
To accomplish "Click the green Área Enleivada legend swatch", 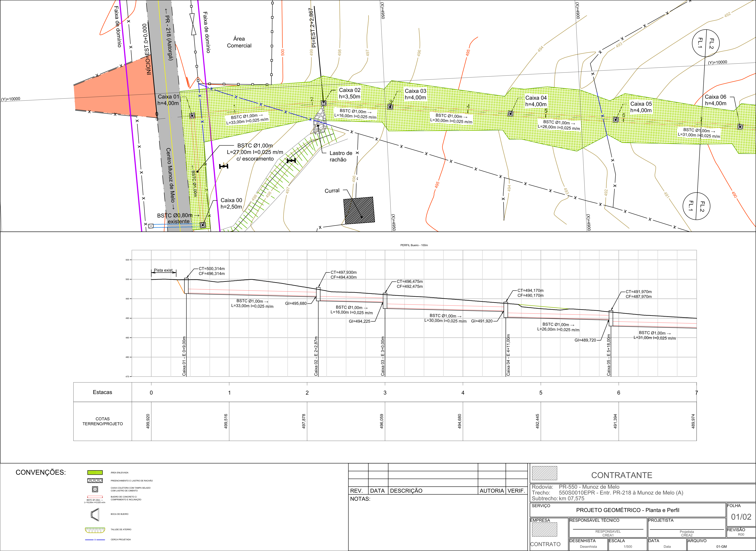I will click(x=95, y=473).
